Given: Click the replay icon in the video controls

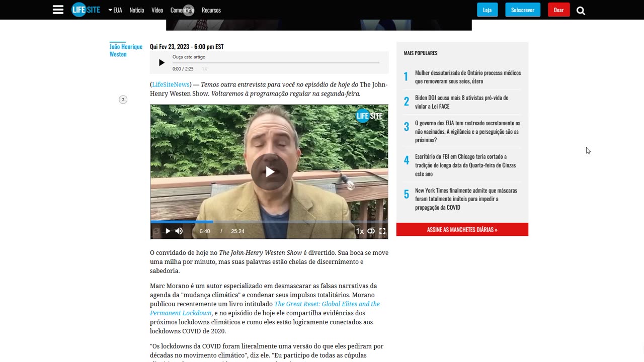Looking at the screenshot, I should pos(156,231).
